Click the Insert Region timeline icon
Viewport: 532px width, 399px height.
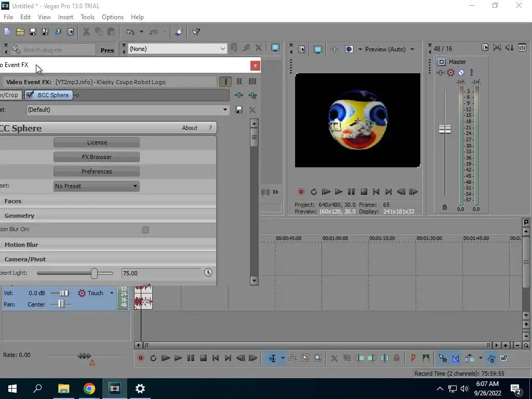pyautogui.click(x=426, y=358)
